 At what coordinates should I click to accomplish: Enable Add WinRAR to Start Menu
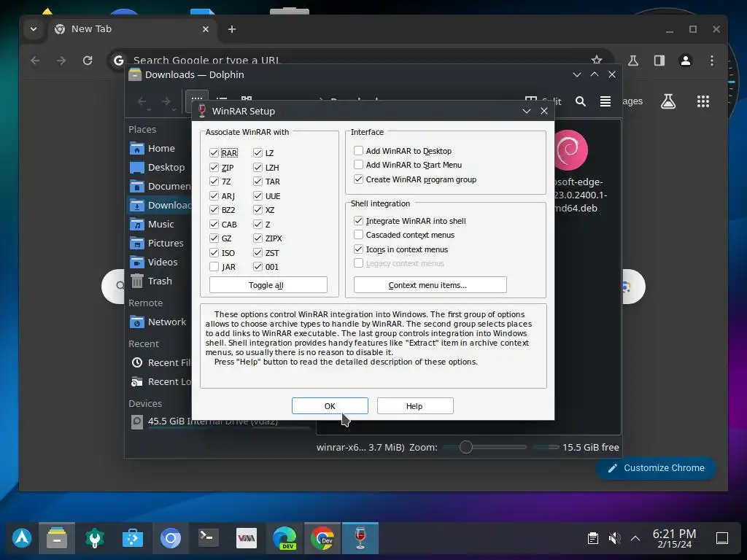point(358,165)
